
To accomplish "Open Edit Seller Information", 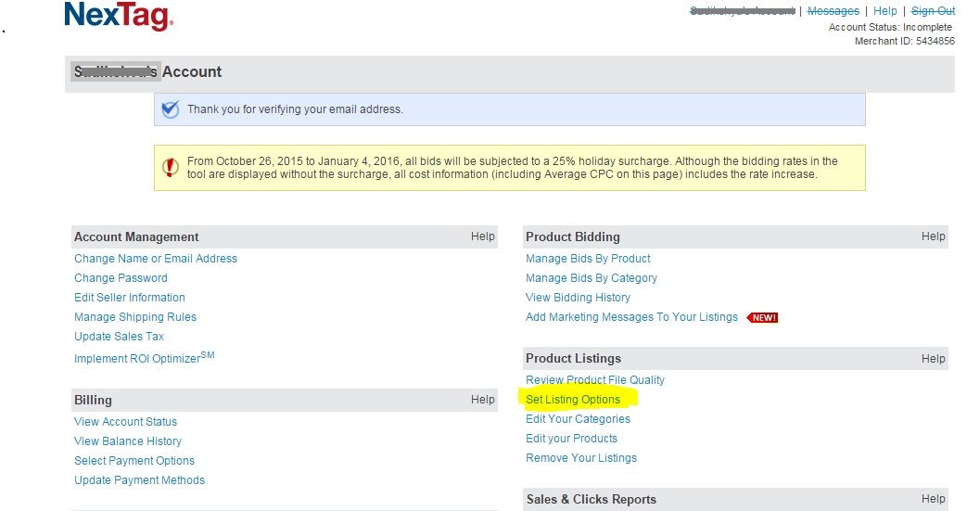I will [130, 297].
